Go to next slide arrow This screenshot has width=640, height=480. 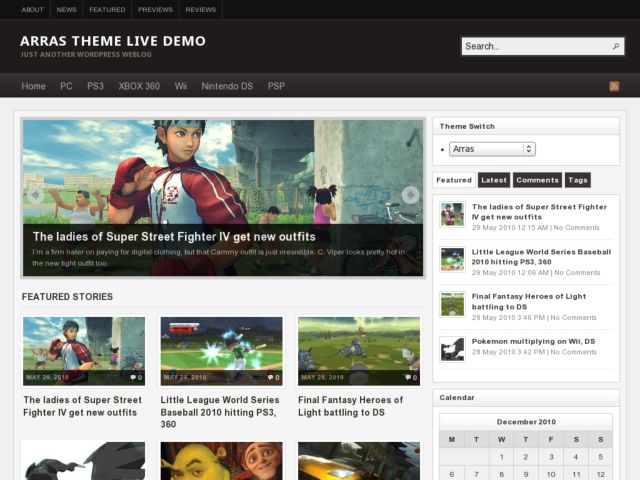point(410,195)
